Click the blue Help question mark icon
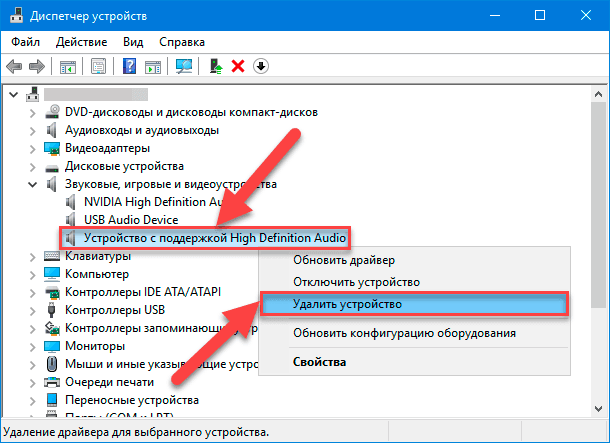This screenshot has width=610, height=443. coord(129,66)
